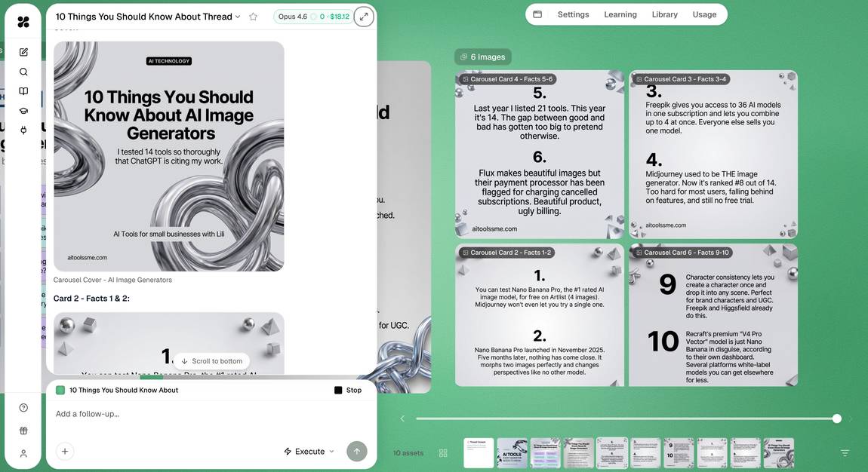Open the Execute mode dropdown
The width and height of the screenshot is (868, 472).
point(309,452)
